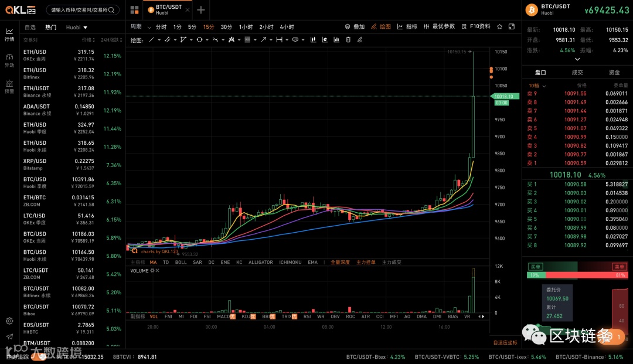Open the comment tool dropdown arrow

(303, 40)
